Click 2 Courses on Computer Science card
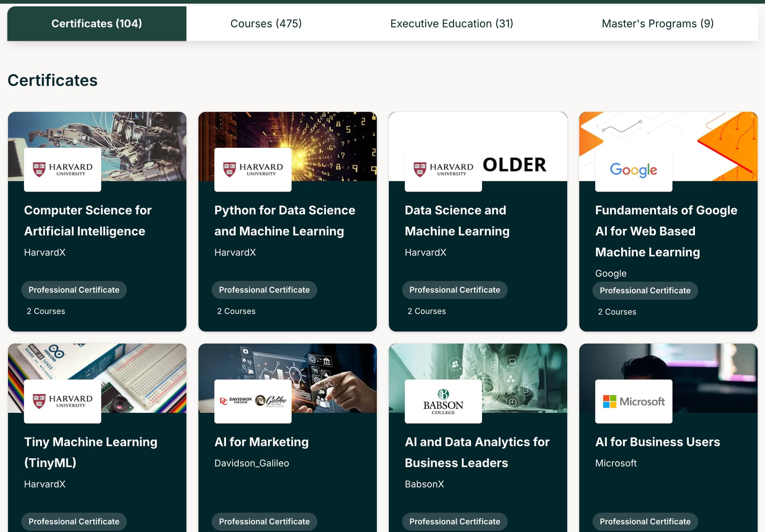 [46, 311]
